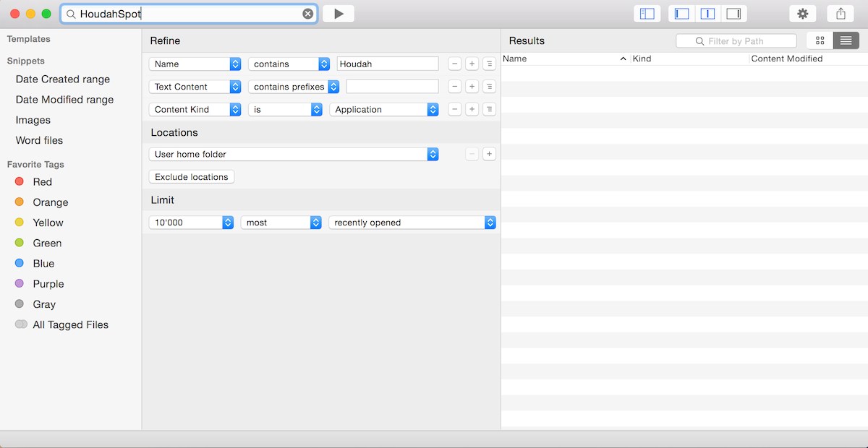Switch results to list view
Viewport: 868px width, 448px height.
tap(846, 41)
